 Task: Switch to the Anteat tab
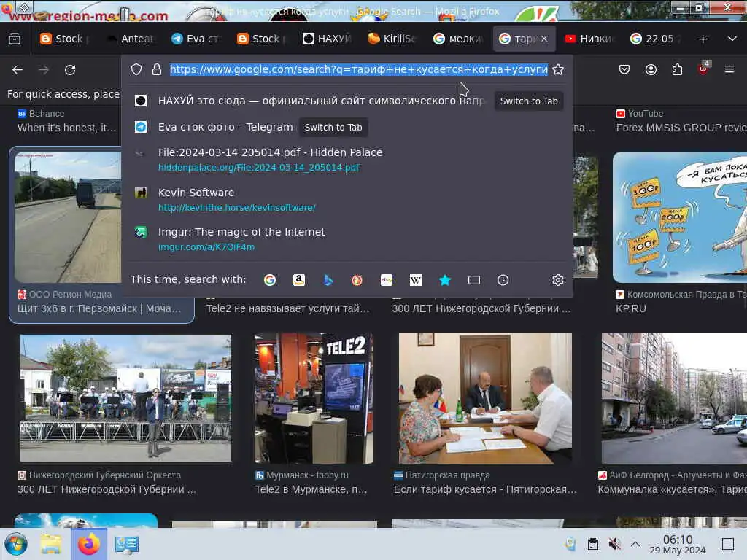pos(131,39)
